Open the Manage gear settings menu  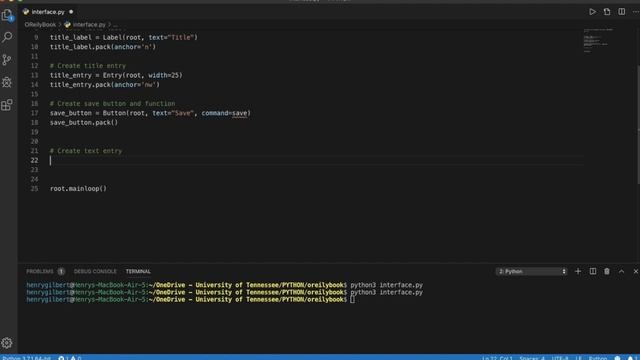point(7,343)
